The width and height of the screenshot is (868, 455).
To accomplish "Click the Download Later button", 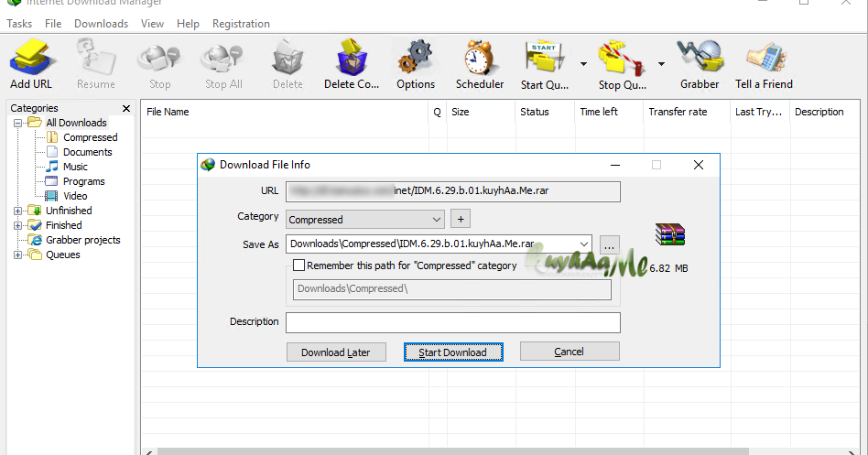I will [336, 352].
